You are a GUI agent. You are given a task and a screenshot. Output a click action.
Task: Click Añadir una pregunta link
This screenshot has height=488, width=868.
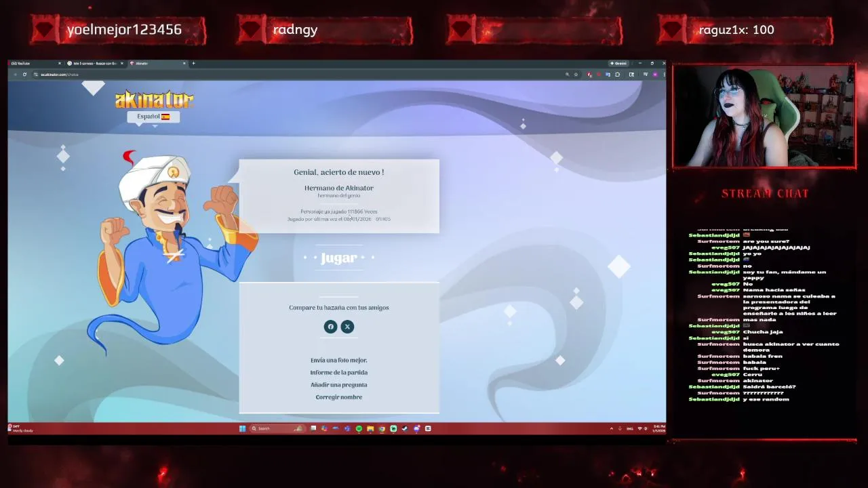[338, 384]
